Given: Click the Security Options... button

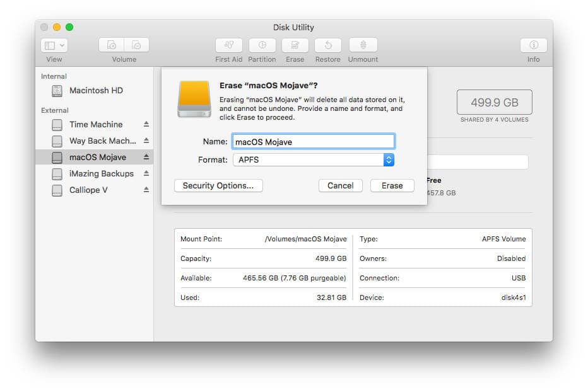Looking at the screenshot, I should click(218, 185).
